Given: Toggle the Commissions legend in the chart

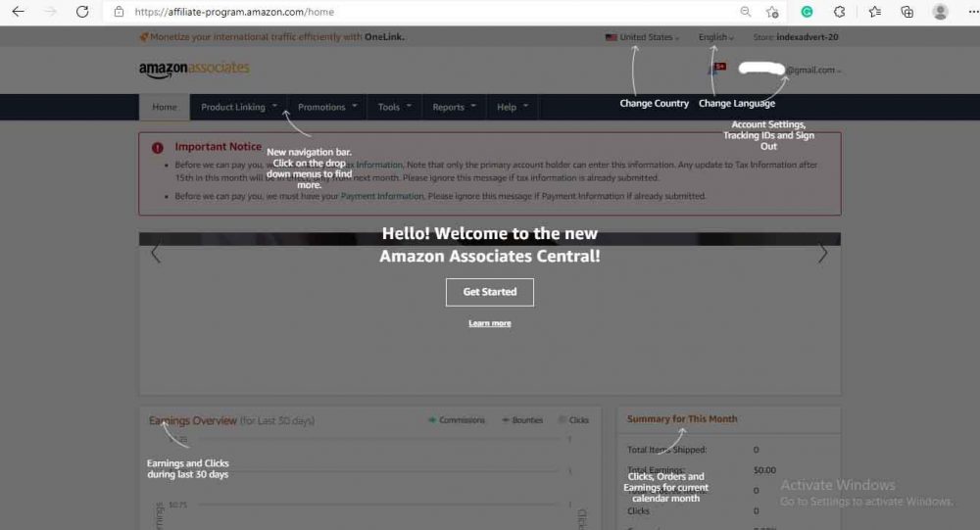Looking at the screenshot, I should coord(457,420).
